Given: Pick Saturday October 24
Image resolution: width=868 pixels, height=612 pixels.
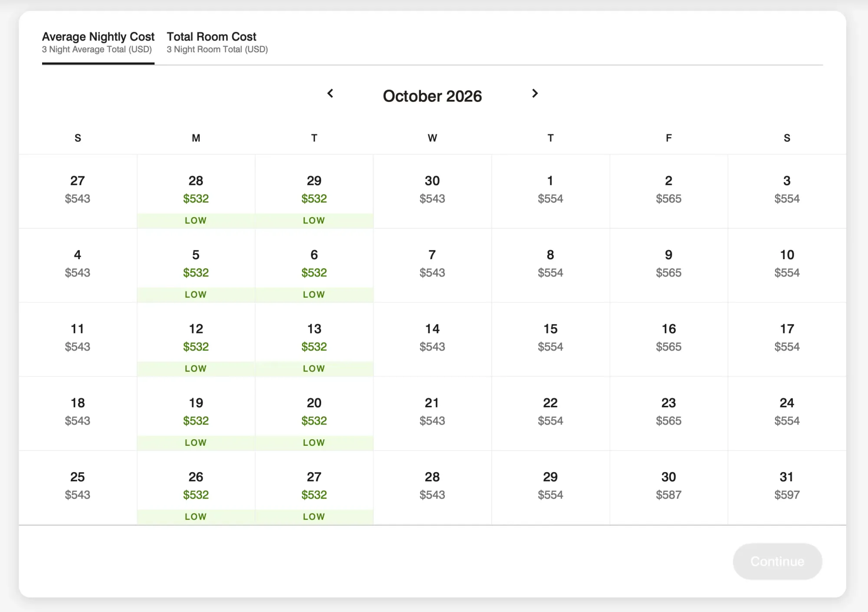Looking at the screenshot, I should (x=787, y=414).
